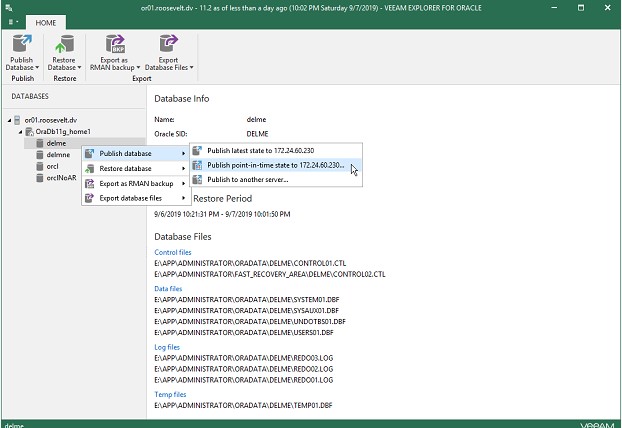
Task: Click the REDO02.LOG file path
Action: 244,369
